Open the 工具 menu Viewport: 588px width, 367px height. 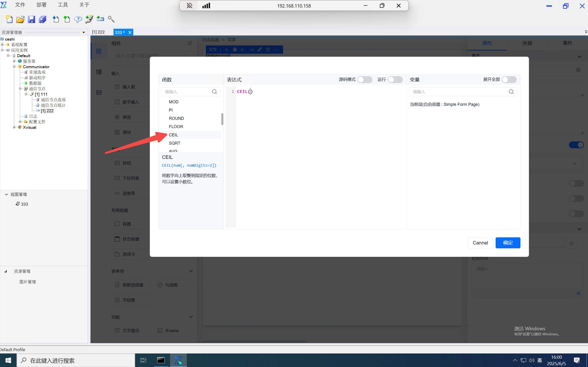(x=63, y=5)
